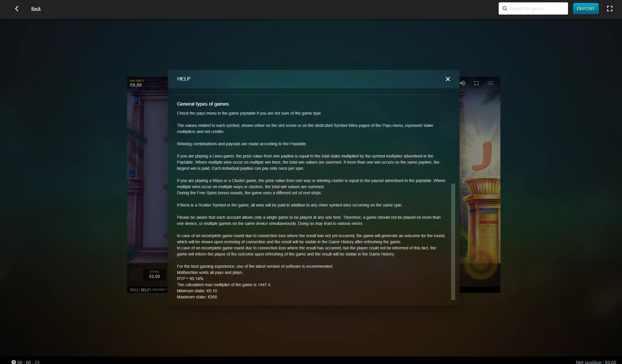622x364 pixels.
Task: Click the max multiplier 1447.4 line
Action: [224, 285]
